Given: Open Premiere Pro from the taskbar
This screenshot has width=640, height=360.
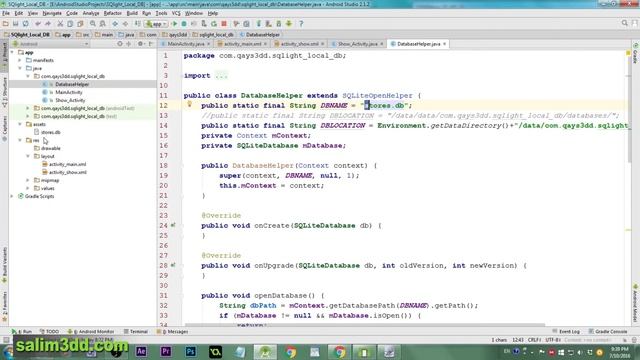Looking at the screenshot, I should point(166,351).
